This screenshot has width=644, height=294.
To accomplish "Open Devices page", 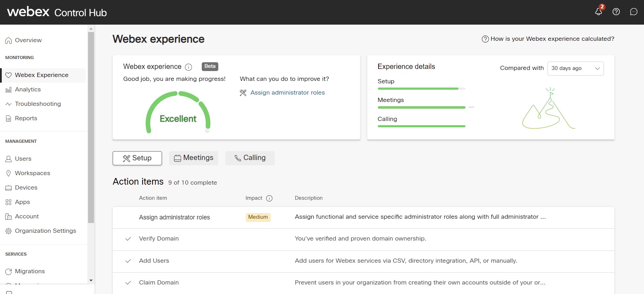I will [x=26, y=187].
